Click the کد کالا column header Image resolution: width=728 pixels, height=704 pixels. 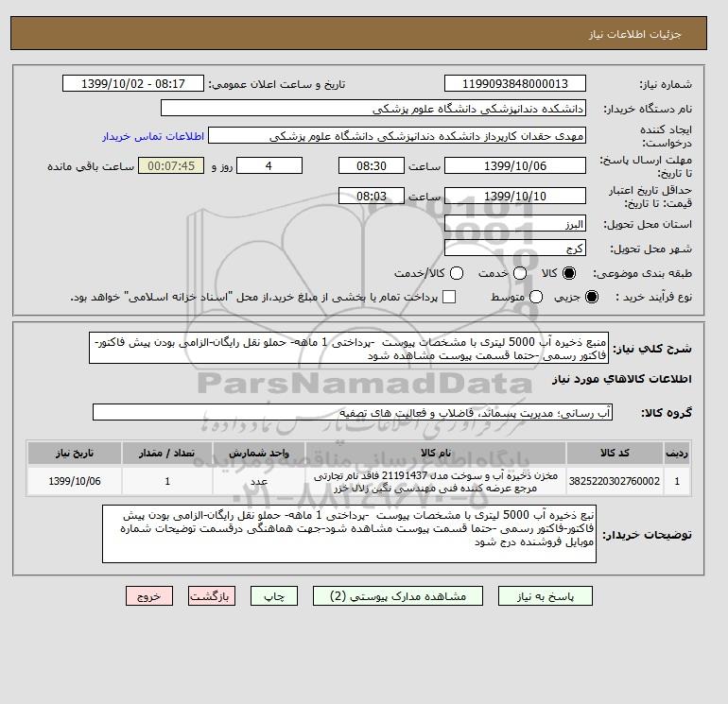(x=615, y=453)
